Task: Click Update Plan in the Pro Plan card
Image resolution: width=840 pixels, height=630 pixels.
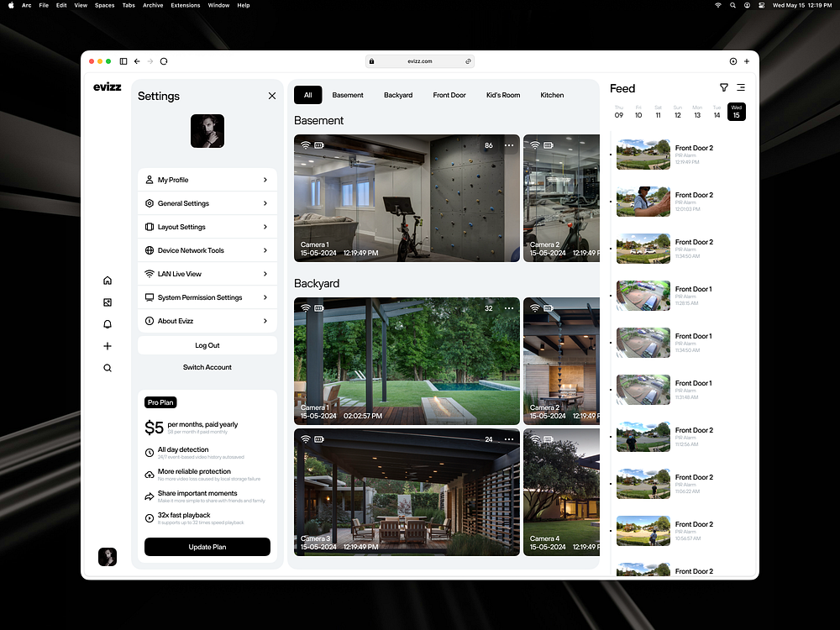Action: tap(207, 546)
